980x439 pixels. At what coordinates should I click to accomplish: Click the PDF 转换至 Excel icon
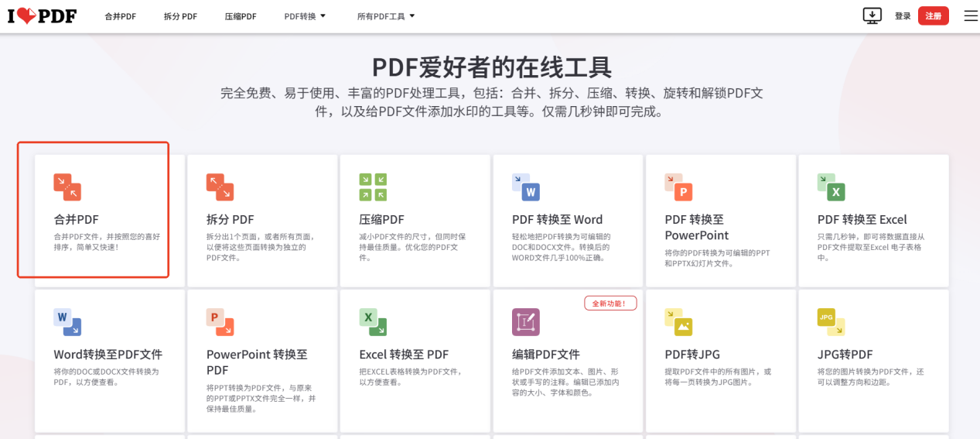pyautogui.click(x=831, y=187)
